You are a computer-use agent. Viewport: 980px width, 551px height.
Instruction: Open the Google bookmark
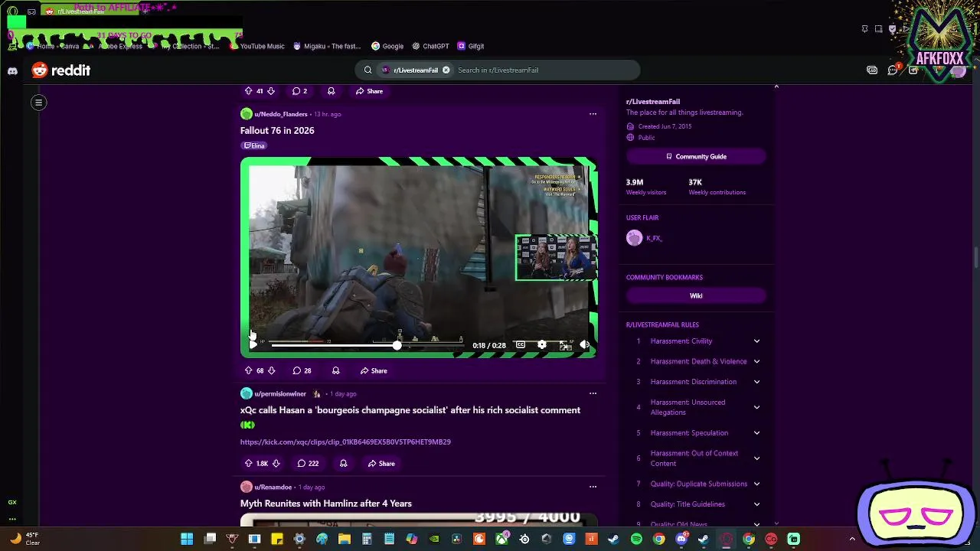387,46
